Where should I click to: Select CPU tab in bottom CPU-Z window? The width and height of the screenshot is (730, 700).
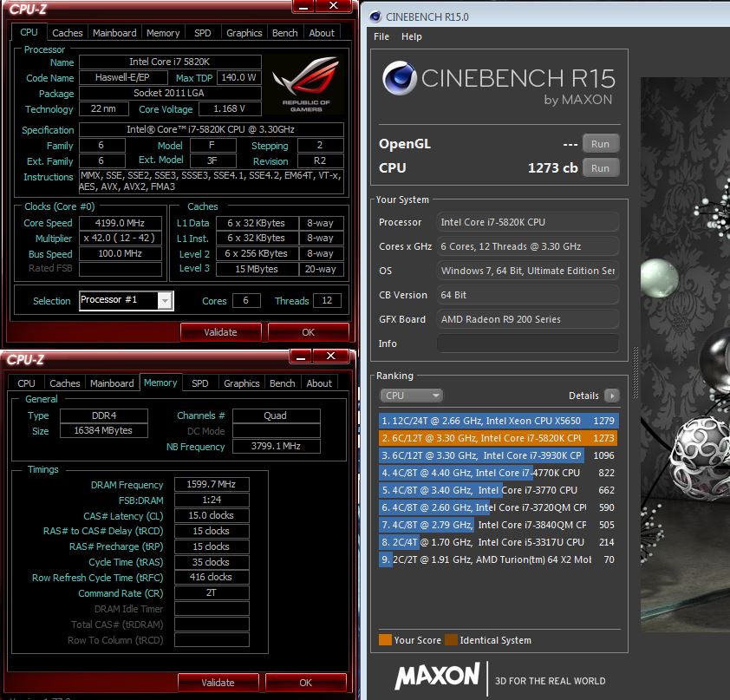point(26,383)
